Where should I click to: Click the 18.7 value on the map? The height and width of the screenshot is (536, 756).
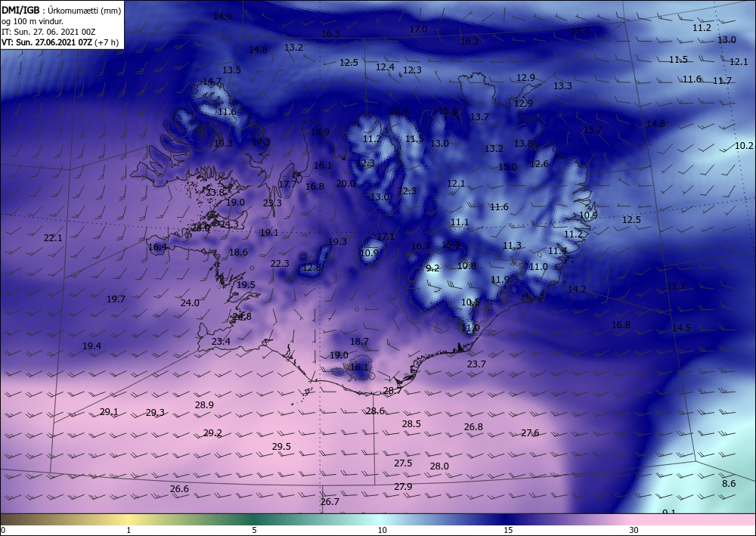pyautogui.click(x=359, y=341)
